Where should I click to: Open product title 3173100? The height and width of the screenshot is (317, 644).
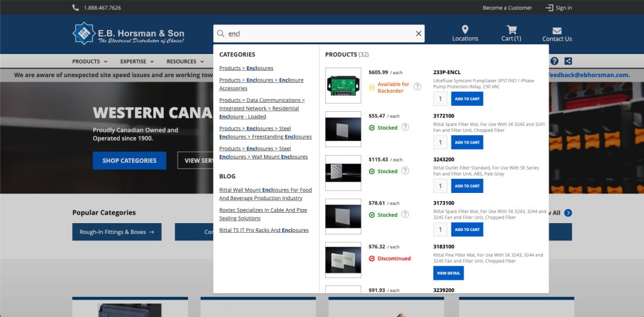pyautogui.click(x=444, y=203)
